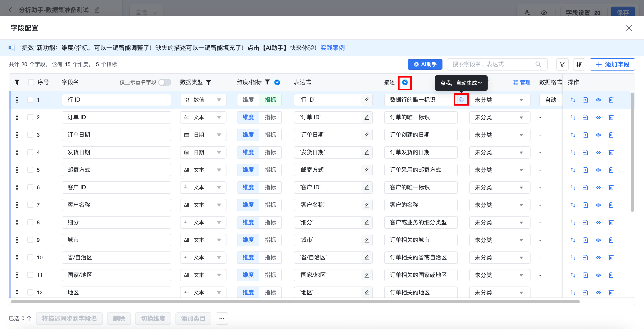
Task: Set 发货日期 to 指标
Action: pyautogui.click(x=270, y=152)
